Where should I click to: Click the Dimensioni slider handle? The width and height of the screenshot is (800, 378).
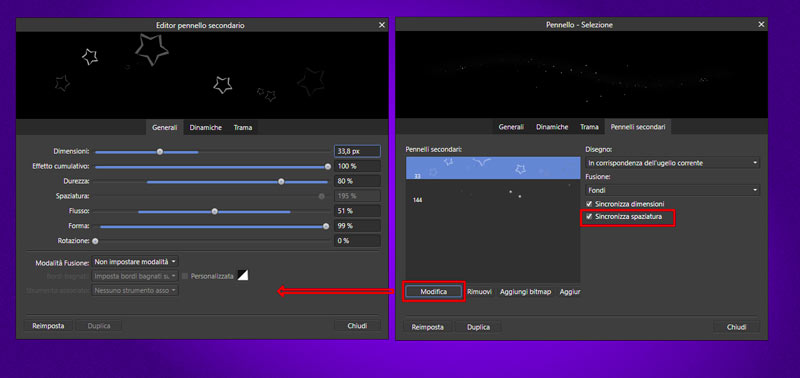160,152
